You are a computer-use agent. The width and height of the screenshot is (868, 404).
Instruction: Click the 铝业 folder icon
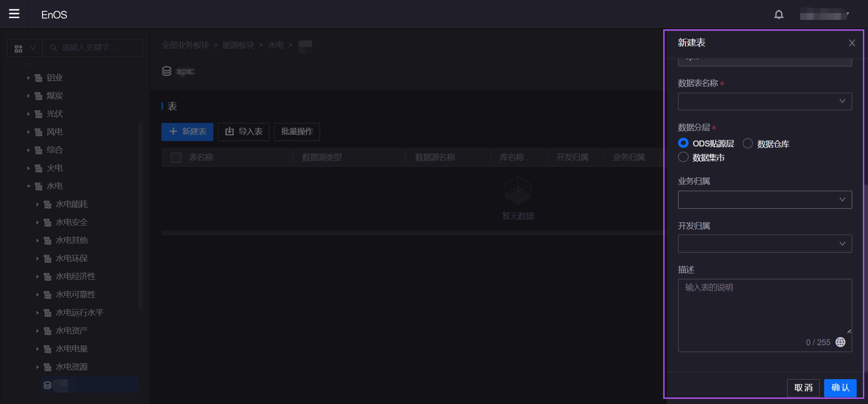tap(39, 78)
